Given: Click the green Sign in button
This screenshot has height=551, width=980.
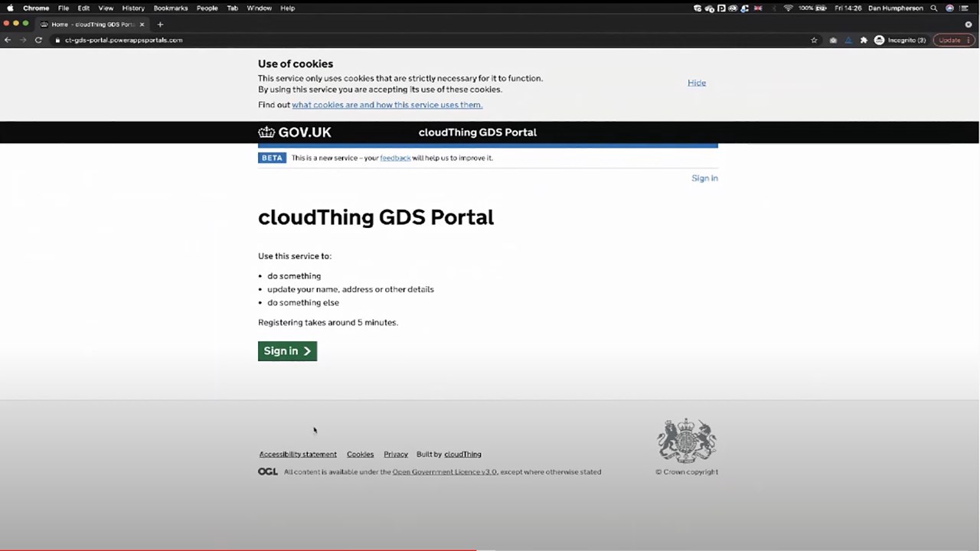Looking at the screenshot, I should tap(287, 351).
